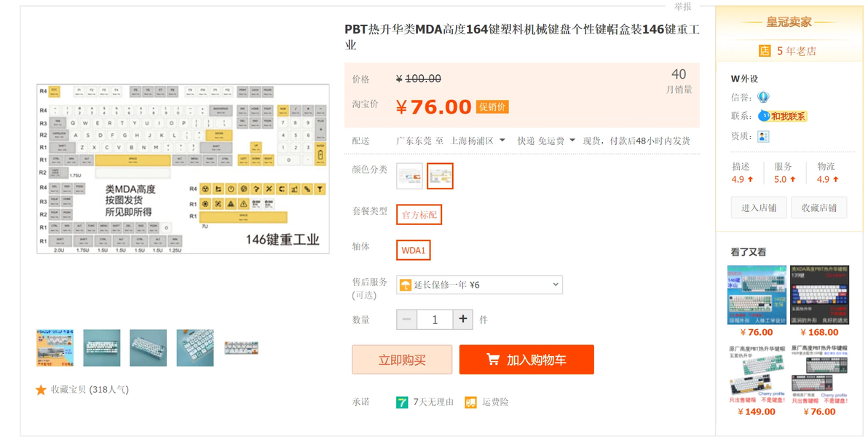Select the WDA1 switch option

[414, 251]
